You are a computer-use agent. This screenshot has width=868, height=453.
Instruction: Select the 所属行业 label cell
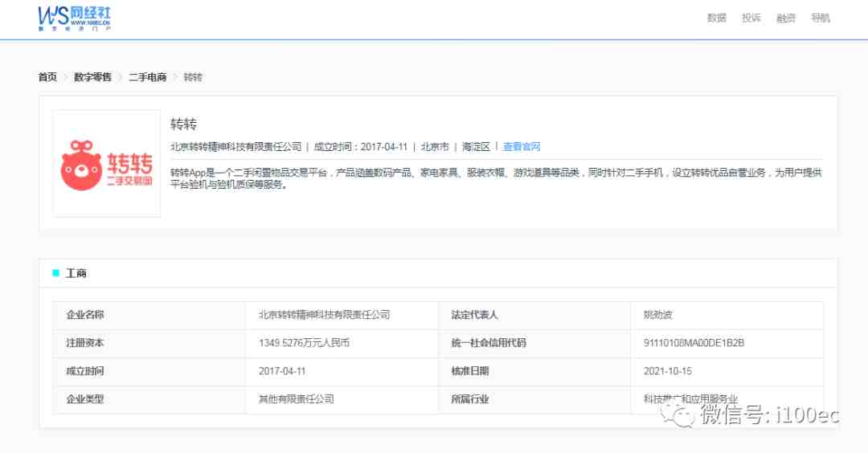click(x=534, y=400)
